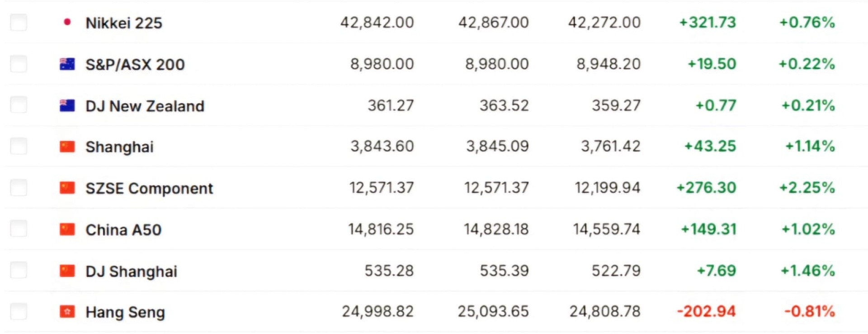Click the China flag beside Shanghai
This screenshot has height=334, width=868.
point(67,147)
